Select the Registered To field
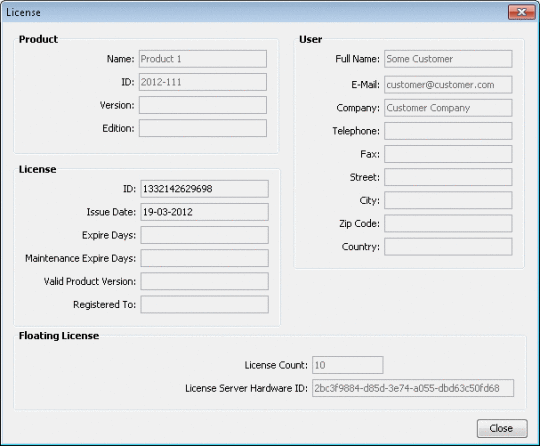The width and height of the screenshot is (540, 446). point(204,304)
